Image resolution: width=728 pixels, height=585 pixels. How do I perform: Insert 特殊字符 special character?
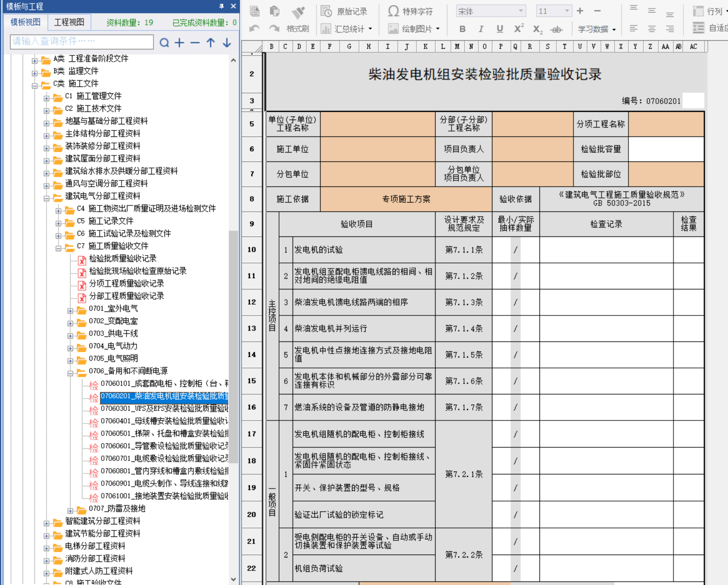point(410,11)
